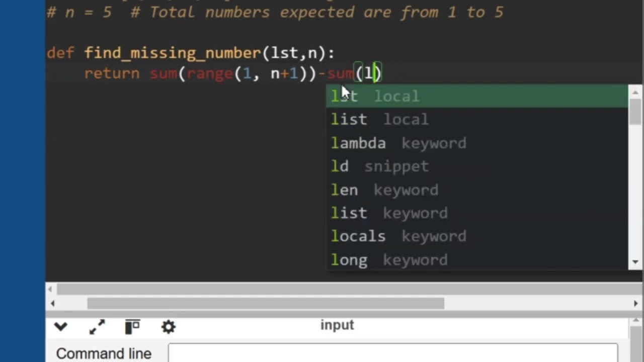Collapse the input panel with chevron icon
644x362 pixels.
(x=61, y=327)
